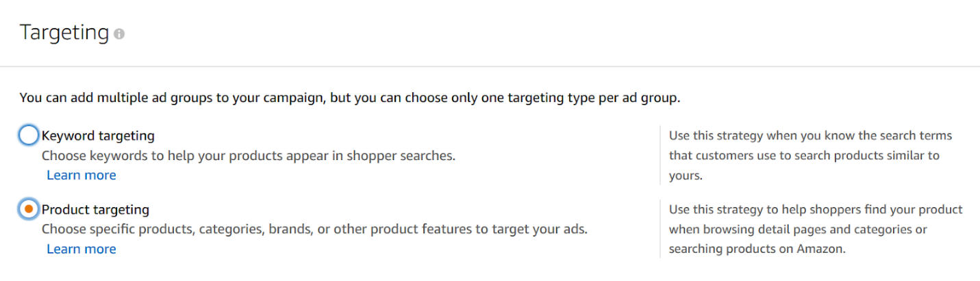Click the 'Choose specific products, categories, brands' description

coord(314,229)
